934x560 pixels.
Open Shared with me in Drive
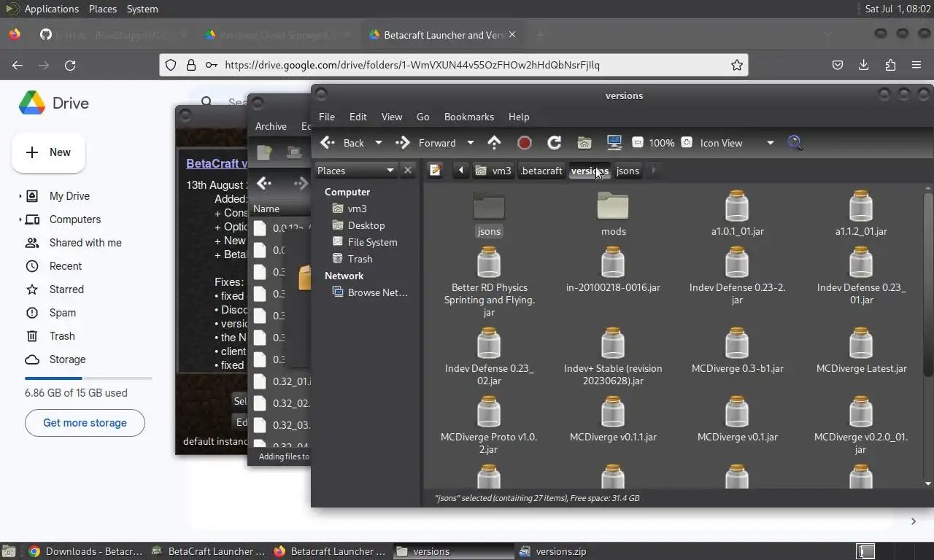[85, 243]
